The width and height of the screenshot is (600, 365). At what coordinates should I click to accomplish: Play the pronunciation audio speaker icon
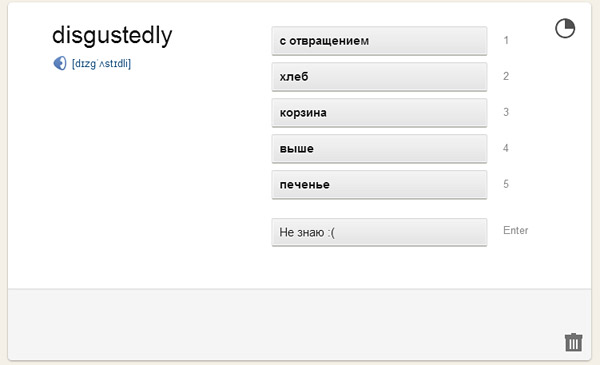pyautogui.click(x=60, y=63)
